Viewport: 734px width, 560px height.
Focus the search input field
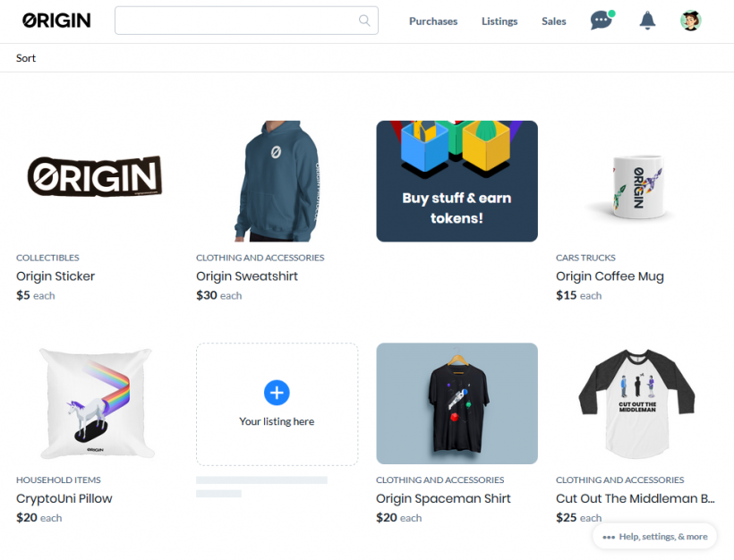(246, 21)
